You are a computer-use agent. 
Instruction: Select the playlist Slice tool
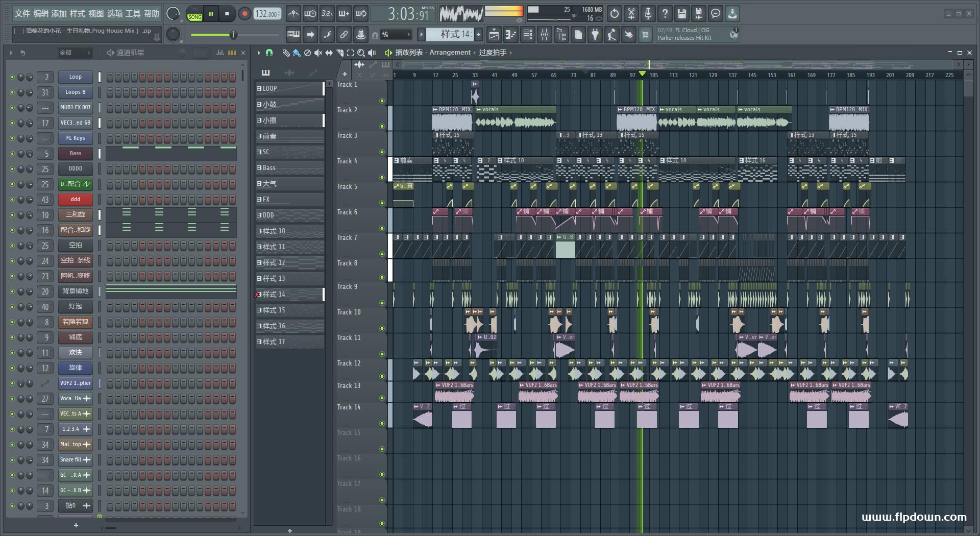(x=339, y=53)
